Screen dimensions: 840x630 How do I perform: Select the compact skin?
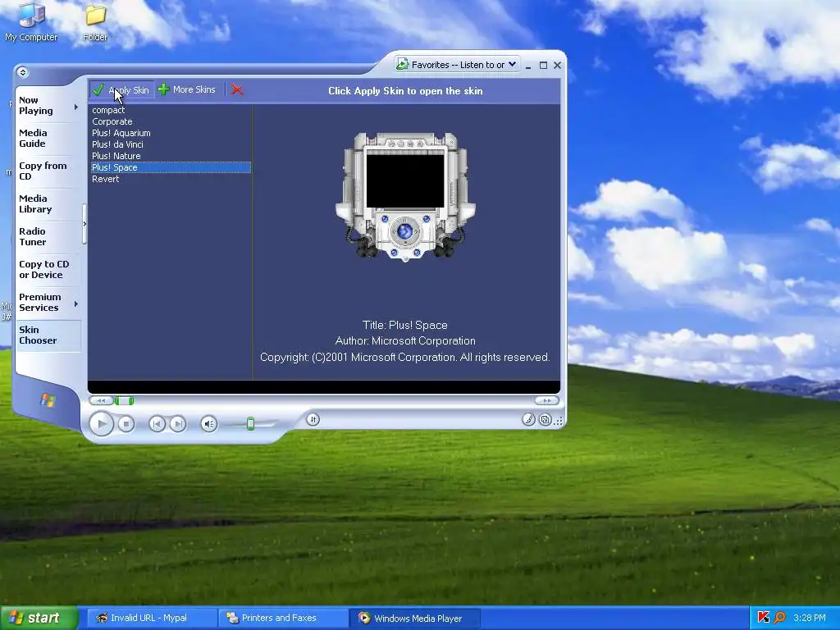[x=171, y=110]
